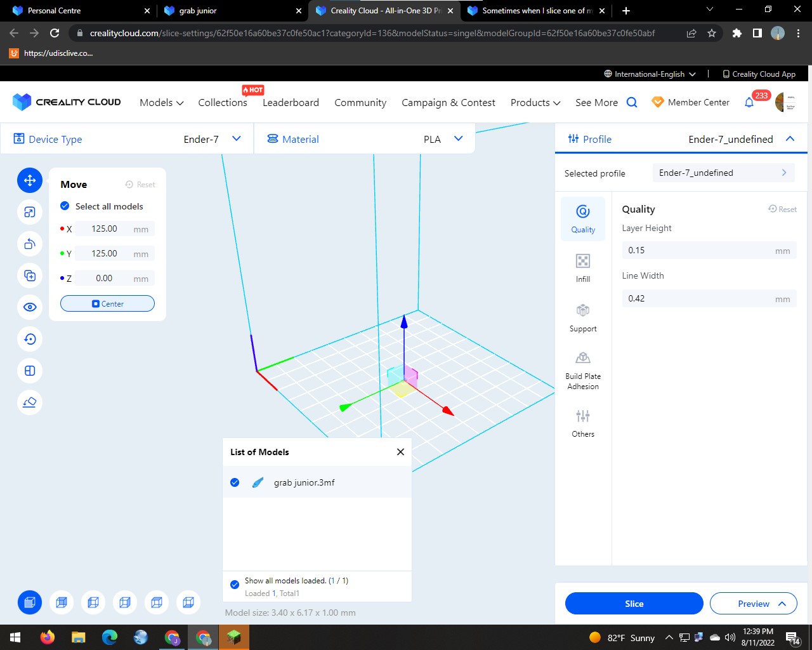
Task: Open the Material dropdown showing PLA
Action: (x=458, y=138)
